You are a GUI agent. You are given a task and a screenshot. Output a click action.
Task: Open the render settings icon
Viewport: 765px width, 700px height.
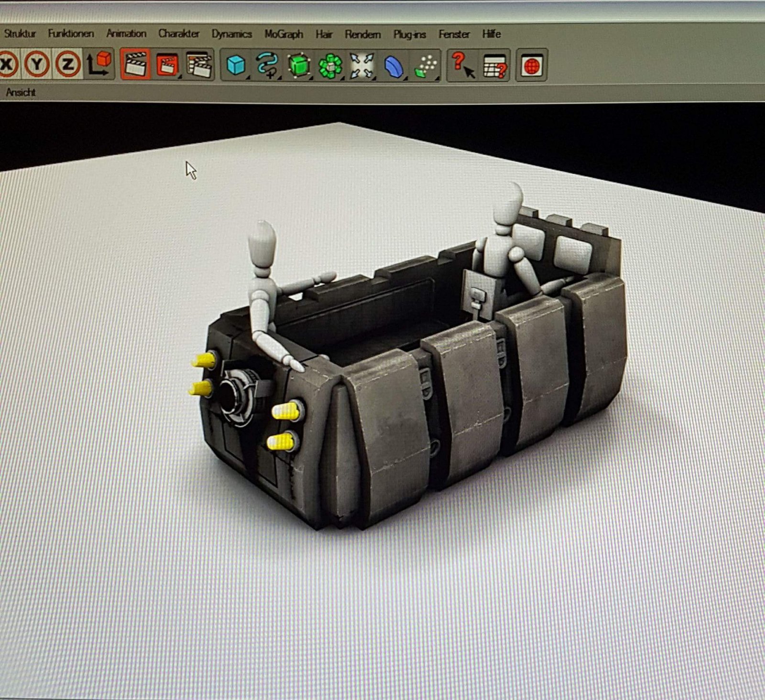tap(199, 65)
